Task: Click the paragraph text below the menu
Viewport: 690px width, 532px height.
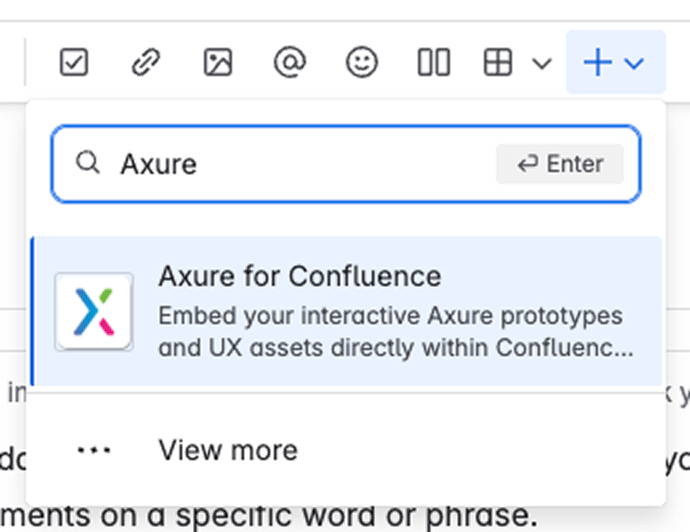Action: pos(270,517)
